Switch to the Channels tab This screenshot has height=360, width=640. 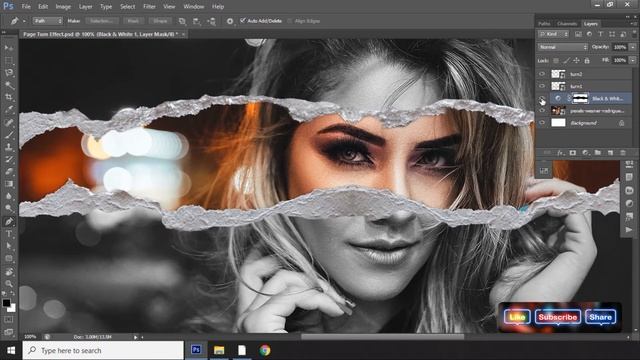pyautogui.click(x=567, y=24)
